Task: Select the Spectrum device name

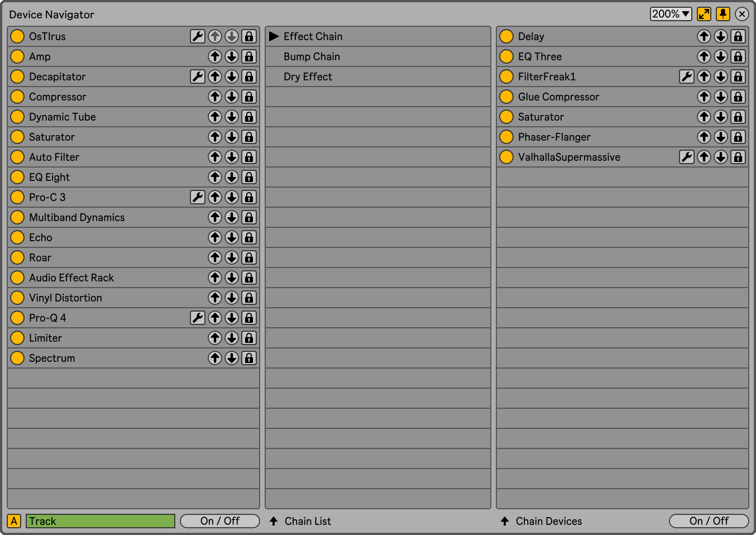Action: pyautogui.click(x=52, y=358)
